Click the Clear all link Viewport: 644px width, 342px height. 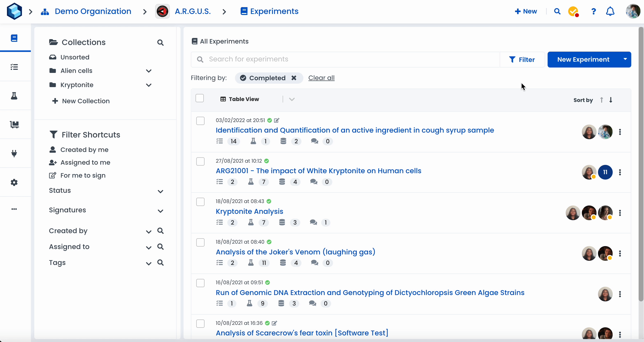[x=321, y=78]
